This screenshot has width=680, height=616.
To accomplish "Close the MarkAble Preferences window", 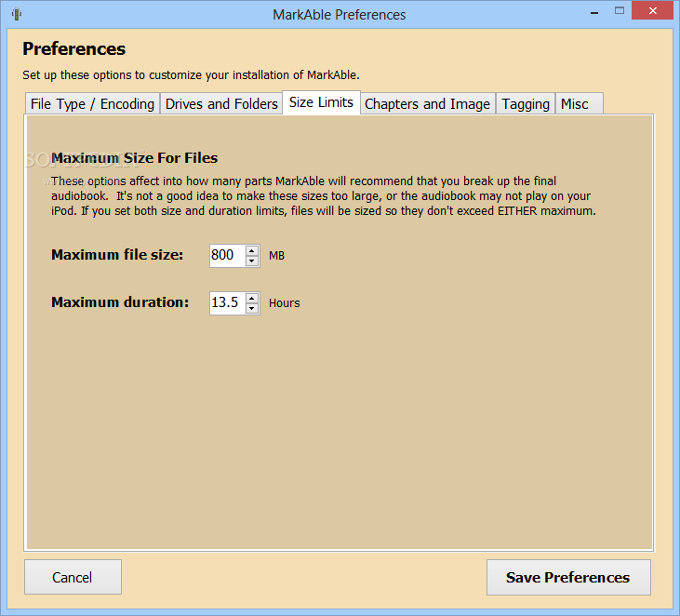I will click(x=653, y=11).
